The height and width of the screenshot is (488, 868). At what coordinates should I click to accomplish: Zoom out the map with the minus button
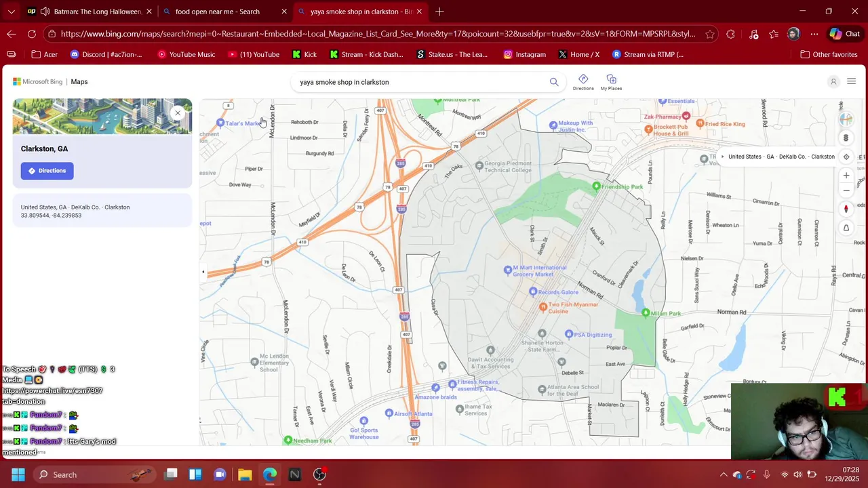[x=846, y=190]
